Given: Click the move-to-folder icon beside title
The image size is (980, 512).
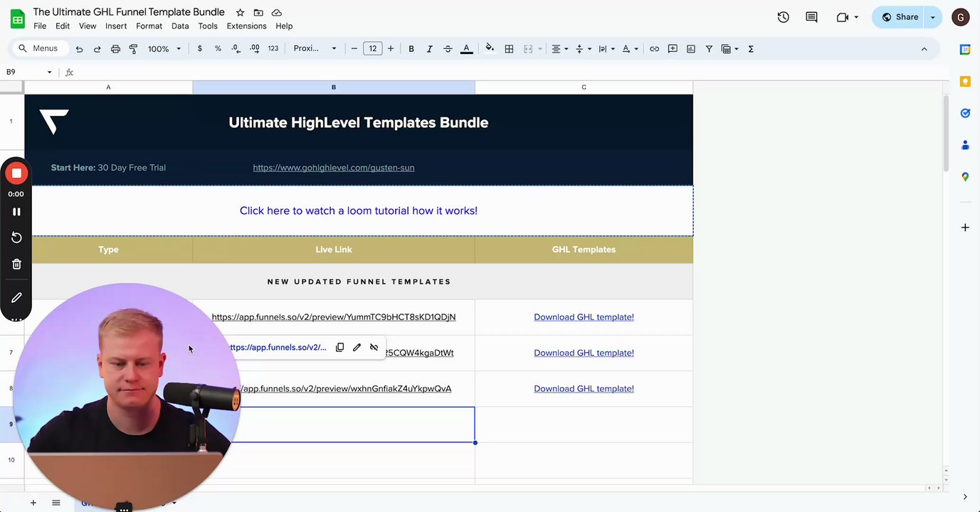Looking at the screenshot, I should 258,13.
